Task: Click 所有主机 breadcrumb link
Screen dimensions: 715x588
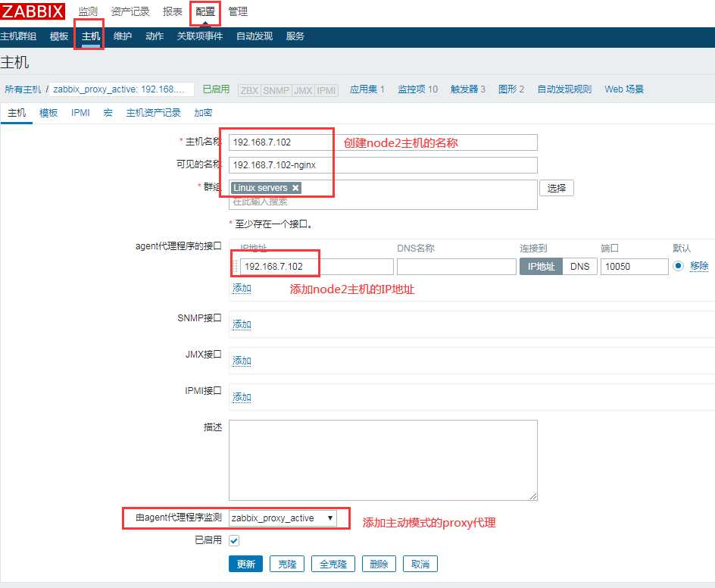Action: tap(23, 89)
